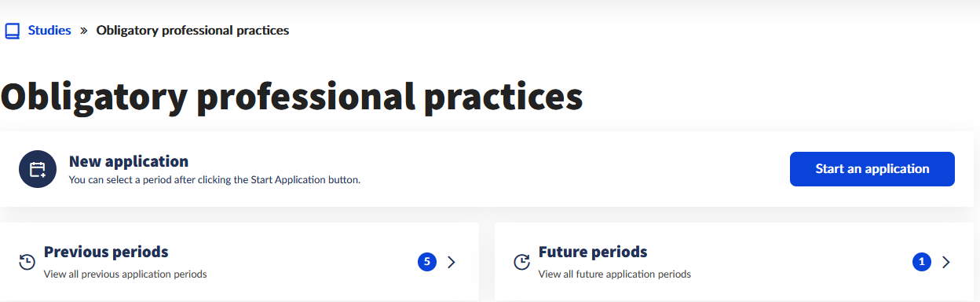Click the large Obligatory professional practices heading

click(291, 97)
